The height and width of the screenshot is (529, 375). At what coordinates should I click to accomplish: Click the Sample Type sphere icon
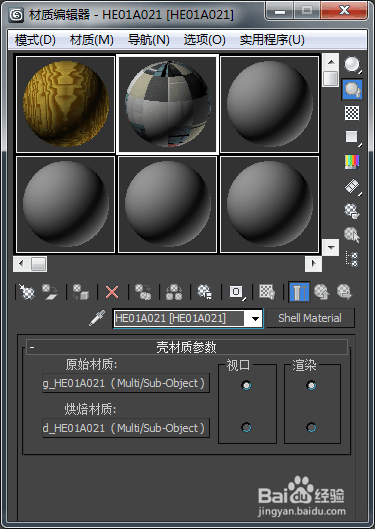coord(352,65)
